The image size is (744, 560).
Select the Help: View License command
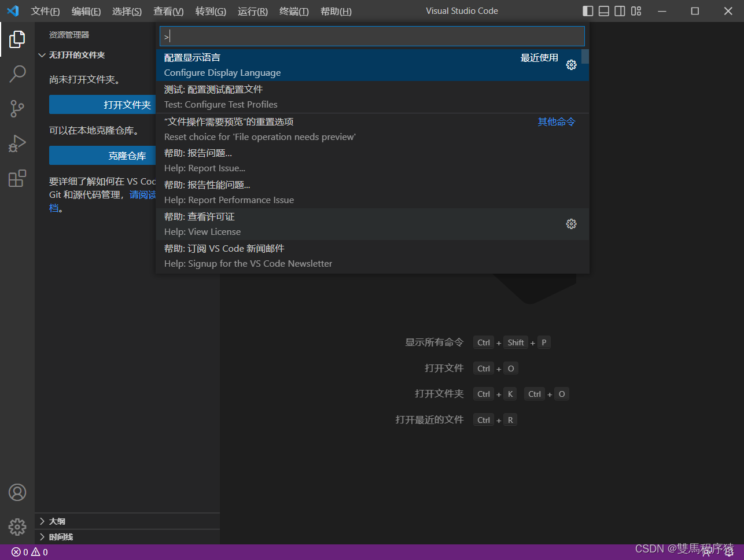click(373, 224)
